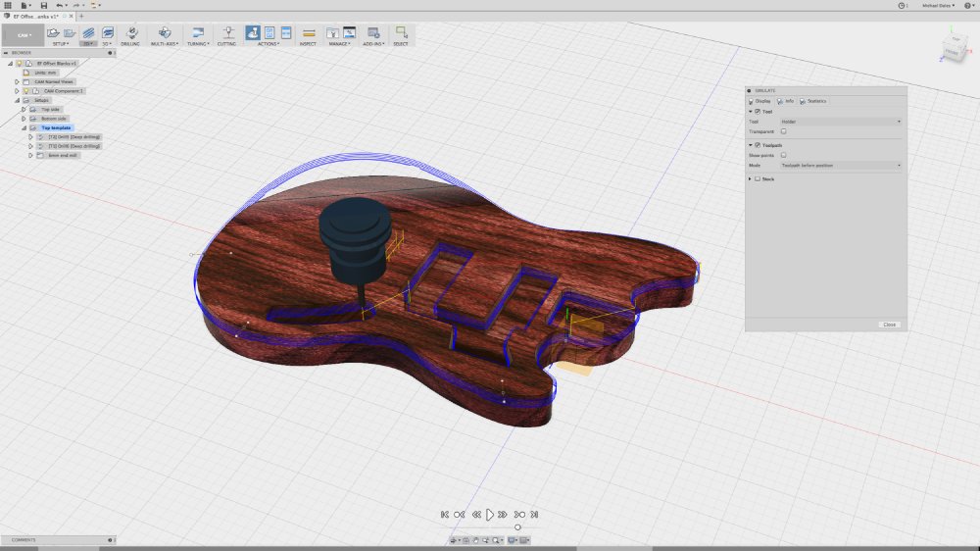
Task: Open the File menu icon
Action: pos(24,5)
